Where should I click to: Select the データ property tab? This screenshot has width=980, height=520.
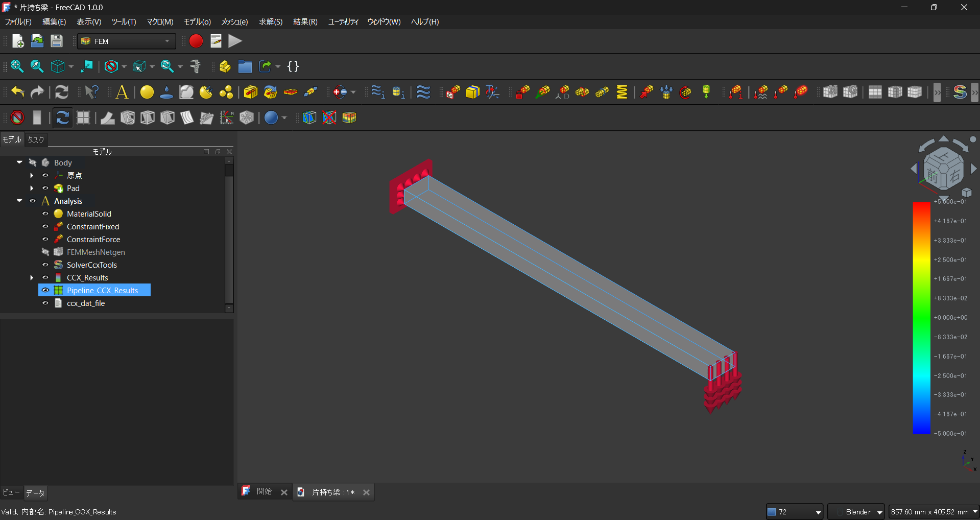pos(35,493)
